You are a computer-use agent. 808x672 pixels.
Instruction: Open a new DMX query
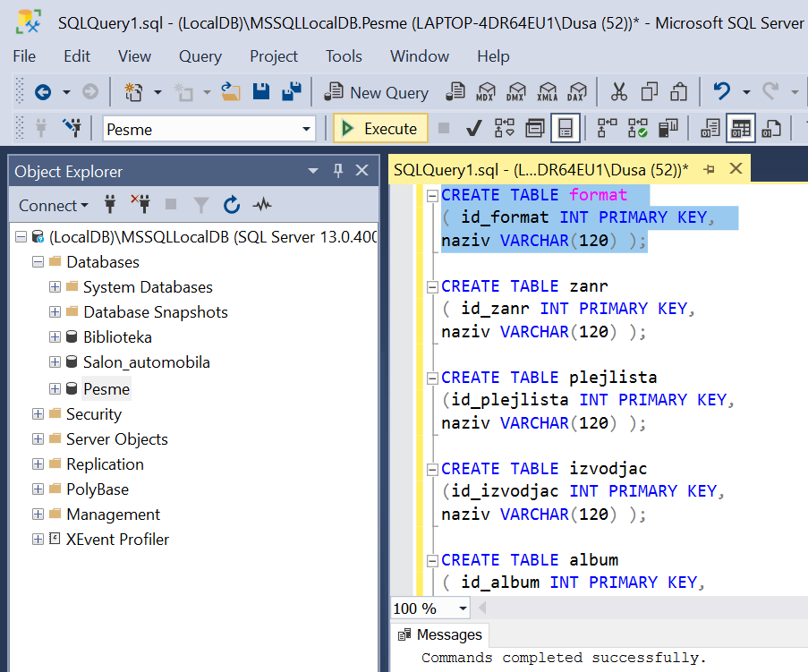(515, 92)
